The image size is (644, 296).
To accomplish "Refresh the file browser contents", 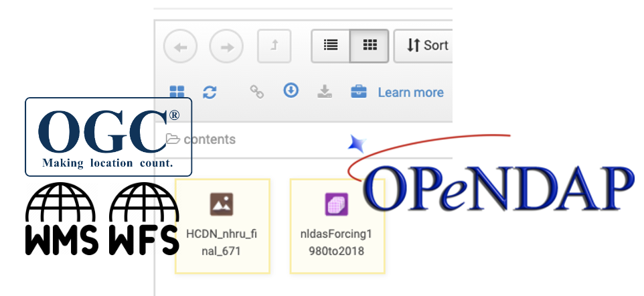I will click(x=210, y=92).
